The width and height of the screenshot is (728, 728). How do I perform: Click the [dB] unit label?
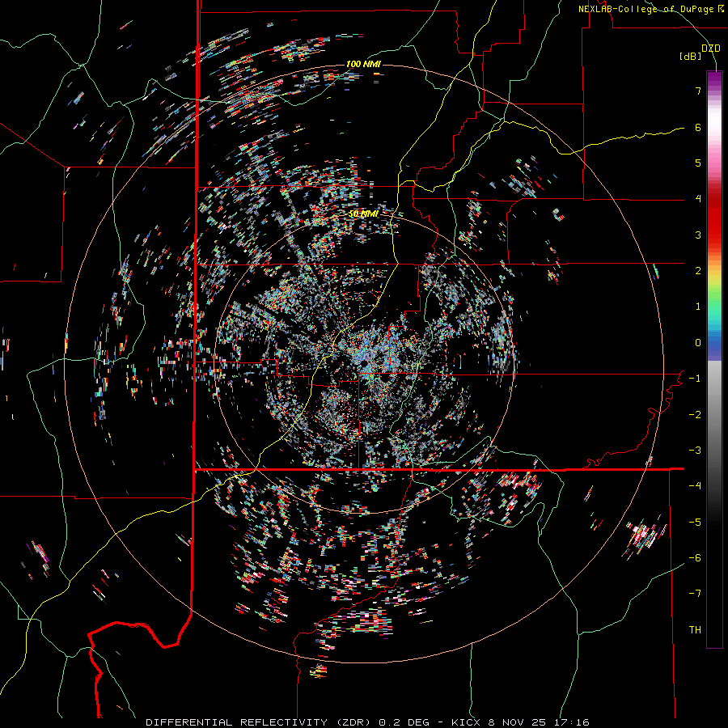pyautogui.click(x=690, y=57)
